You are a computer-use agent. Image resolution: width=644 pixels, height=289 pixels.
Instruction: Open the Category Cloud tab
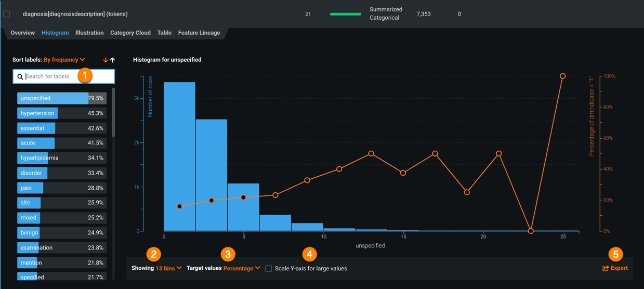[130, 33]
